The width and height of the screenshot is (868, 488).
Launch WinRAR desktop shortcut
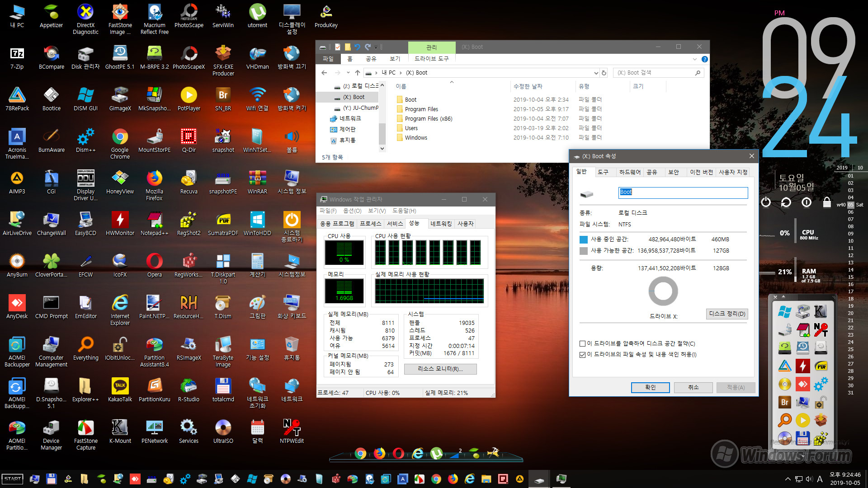coord(257,182)
